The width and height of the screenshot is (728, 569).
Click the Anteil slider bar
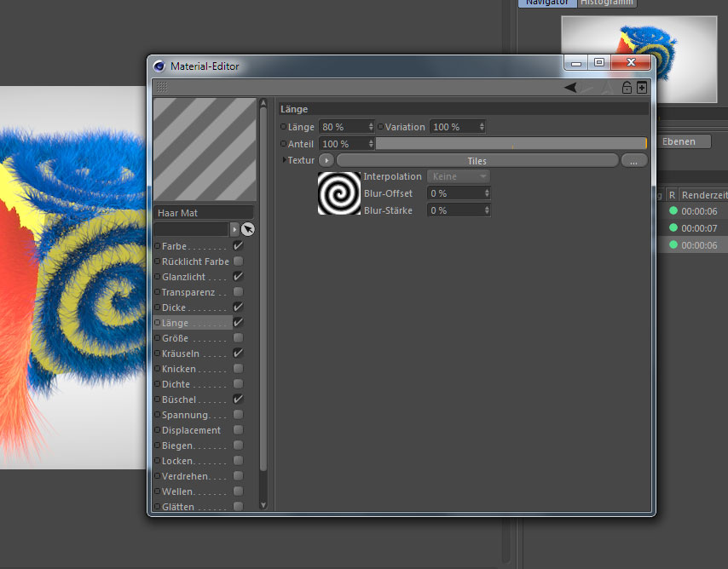(511, 143)
